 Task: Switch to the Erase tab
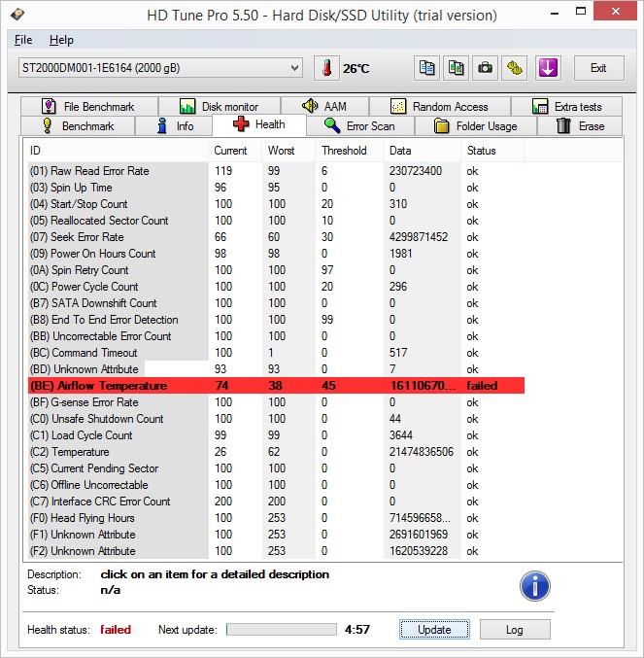tap(580, 126)
